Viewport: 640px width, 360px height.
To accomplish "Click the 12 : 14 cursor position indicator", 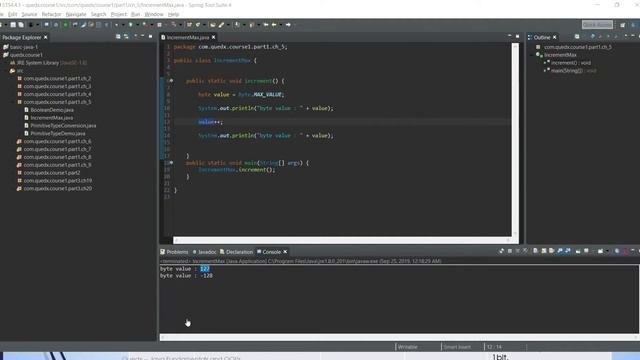I will click(x=494, y=347).
